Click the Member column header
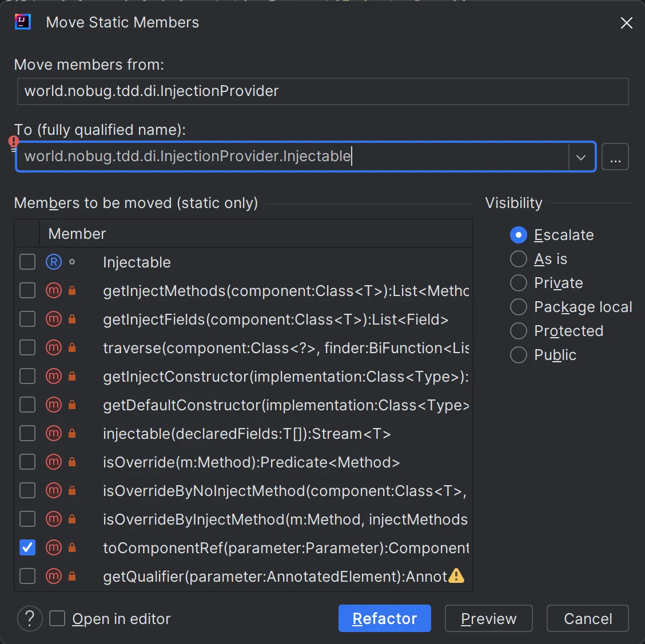 (77, 234)
